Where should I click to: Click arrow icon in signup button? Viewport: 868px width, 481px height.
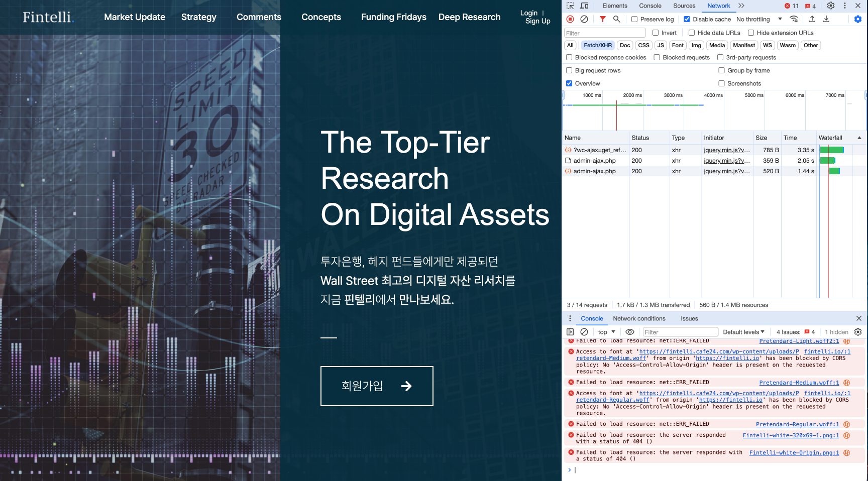pyautogui.click(x=406, y=386)
